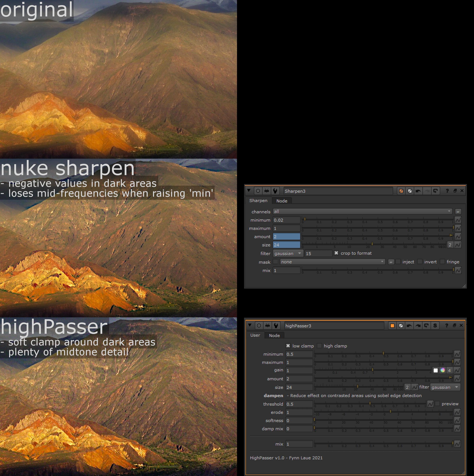
Task: Collapse the Sharpen3 panel with its triangle
Action: click(249, 190)
